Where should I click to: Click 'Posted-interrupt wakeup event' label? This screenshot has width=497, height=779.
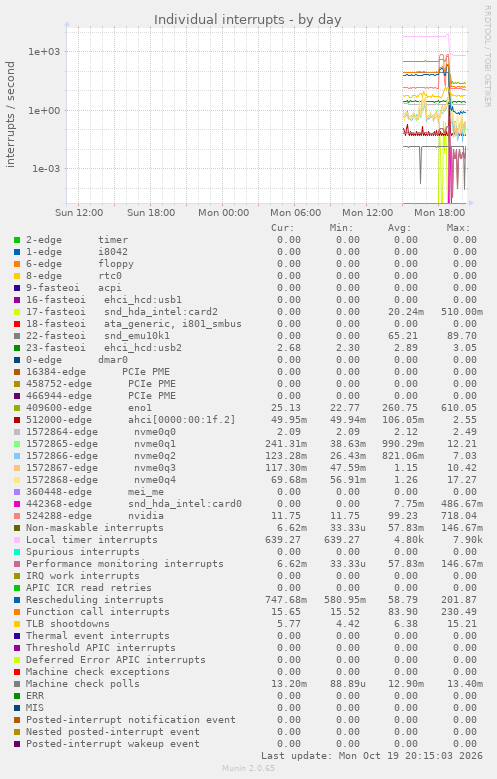(113, 744)
